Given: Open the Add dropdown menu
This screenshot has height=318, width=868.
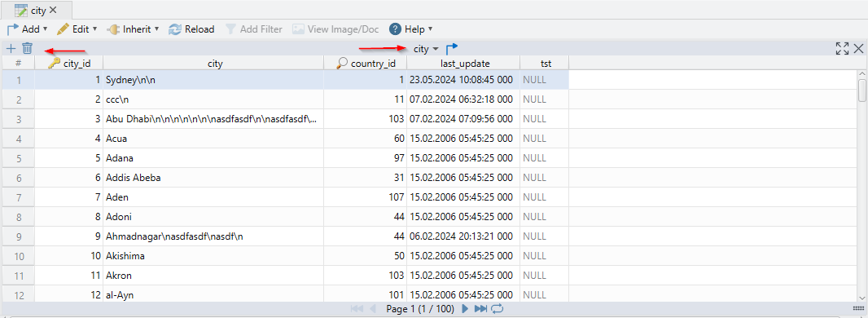Looking at the screenshot, I should tap(27, 29).
